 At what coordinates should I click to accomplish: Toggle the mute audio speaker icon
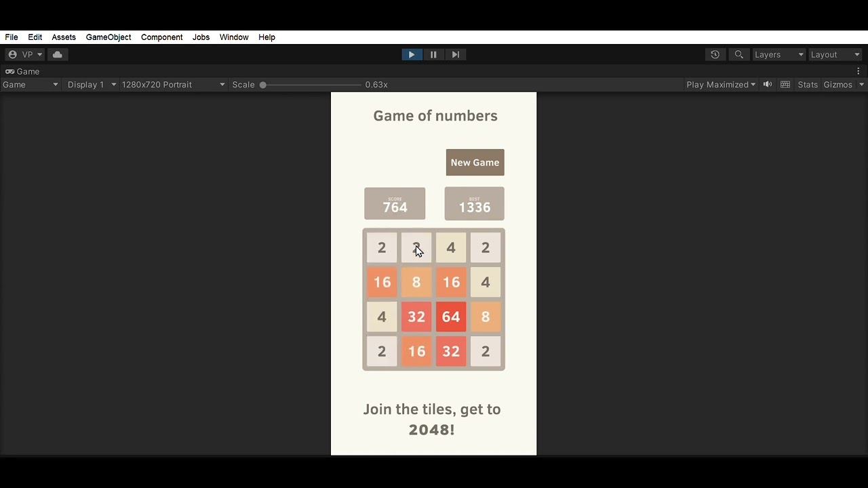768,85
